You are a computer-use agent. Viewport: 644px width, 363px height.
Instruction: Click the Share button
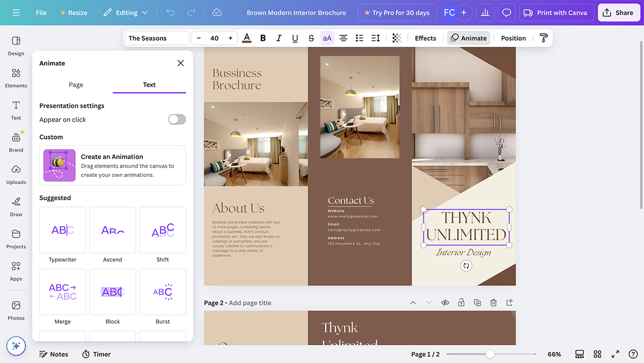coord(618,12)
